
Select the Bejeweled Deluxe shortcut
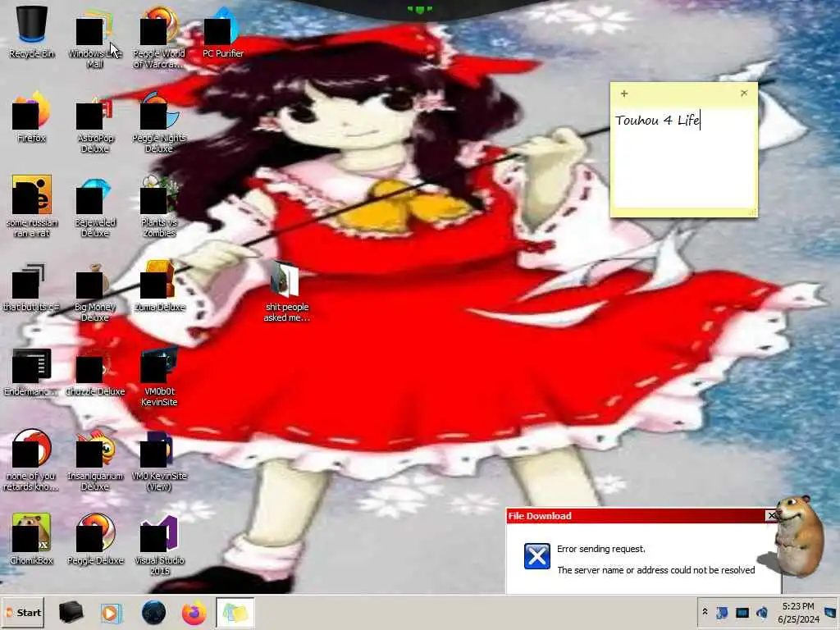95,208
